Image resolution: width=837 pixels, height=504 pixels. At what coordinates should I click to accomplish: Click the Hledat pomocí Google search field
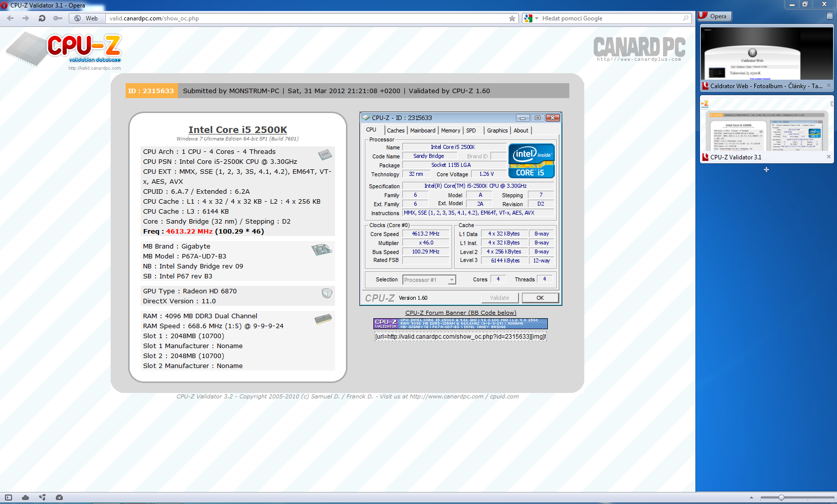click(x=611, y=18)
